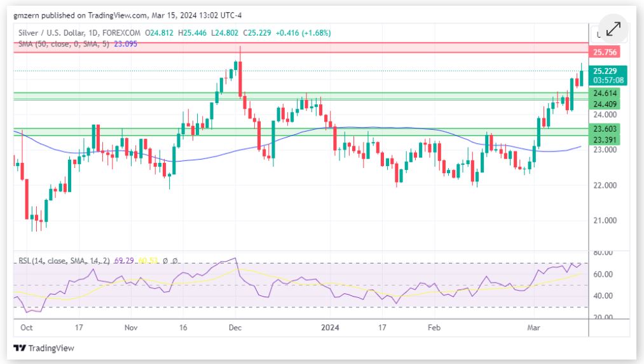Click the red resistance zone band on the chart
The height and width of the screenshot is (364, 644).
tap(299, 48)
